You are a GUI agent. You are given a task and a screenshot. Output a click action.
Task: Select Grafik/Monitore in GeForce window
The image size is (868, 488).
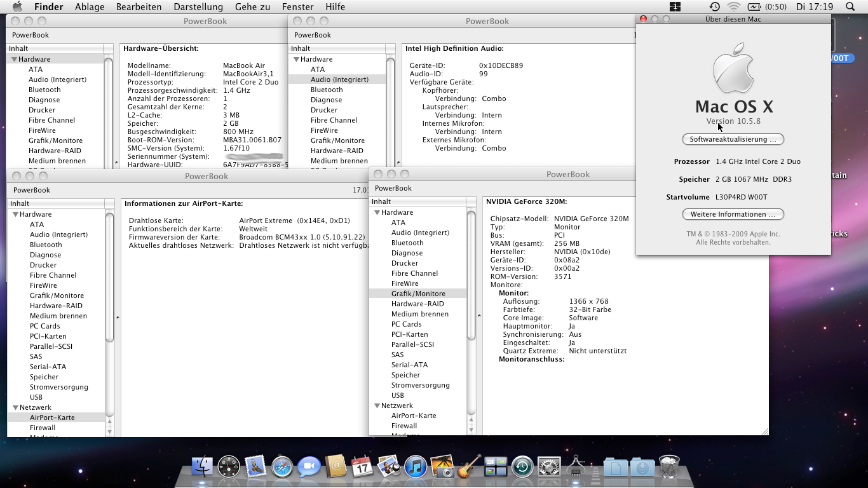pos(418,294)
